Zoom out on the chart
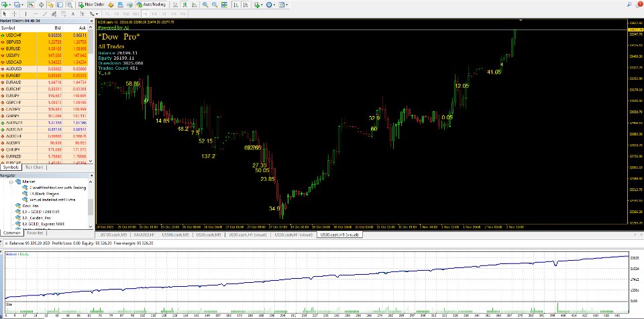This screenshot has width=644, height=319. (215, 5)
